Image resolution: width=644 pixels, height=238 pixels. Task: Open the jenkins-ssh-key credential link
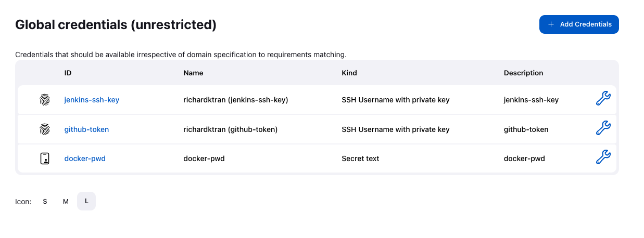coord(92,100)
